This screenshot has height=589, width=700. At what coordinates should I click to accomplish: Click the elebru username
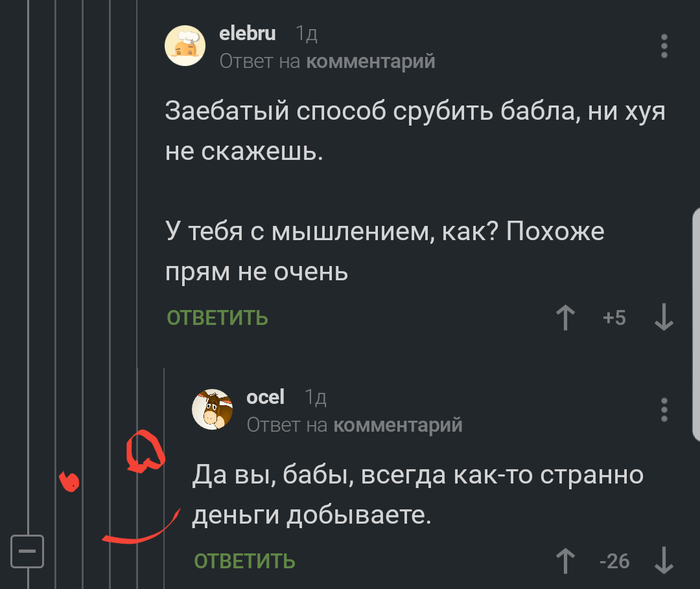point(247,33)
